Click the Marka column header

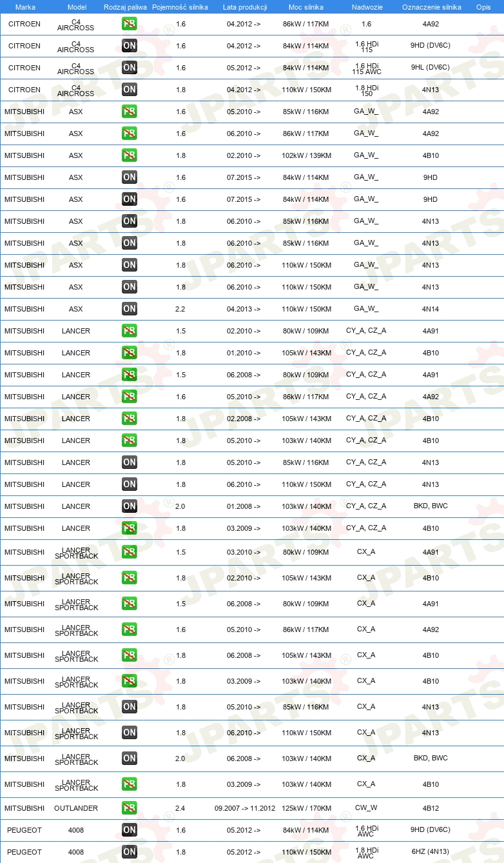pyautogui.click(x=25, y=7)
